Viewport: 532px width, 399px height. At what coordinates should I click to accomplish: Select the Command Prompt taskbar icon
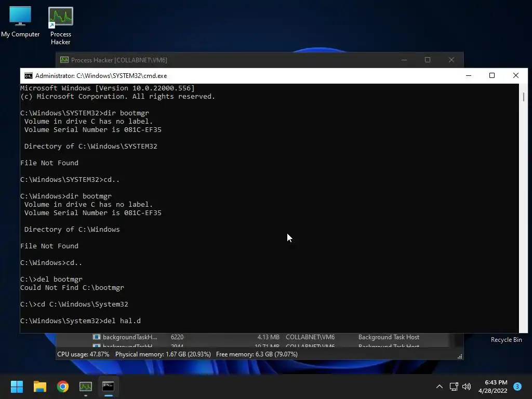coord(108,387)
